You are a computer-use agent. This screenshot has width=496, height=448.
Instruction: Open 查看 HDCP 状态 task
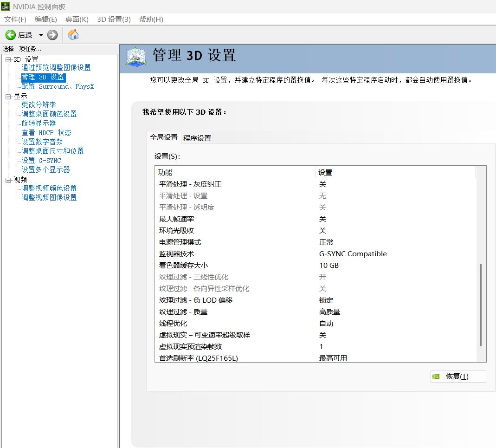pos(46,132)
